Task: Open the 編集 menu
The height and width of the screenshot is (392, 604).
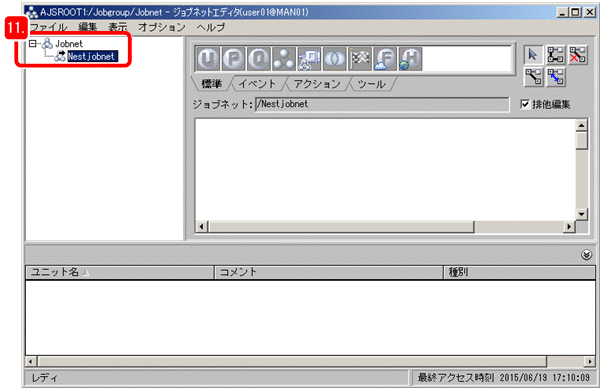Action: point(87,27)
